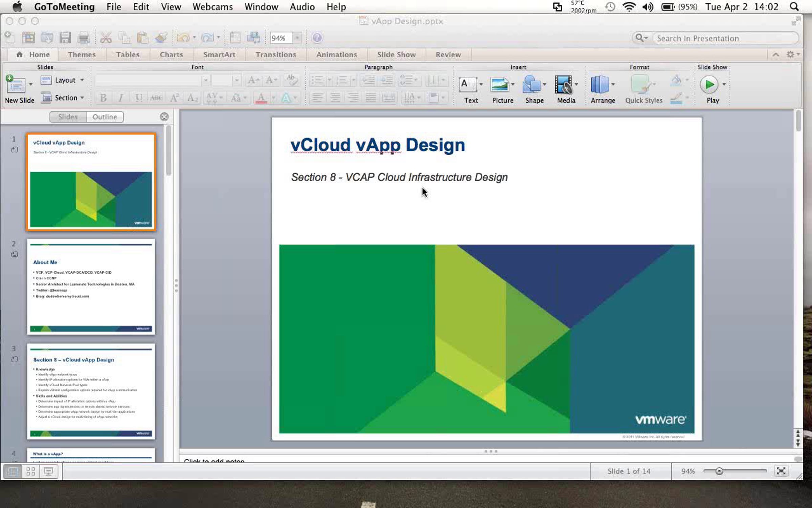Open the Audio menu
Viewport: 812px width, 508px height.
pos(302,7)
